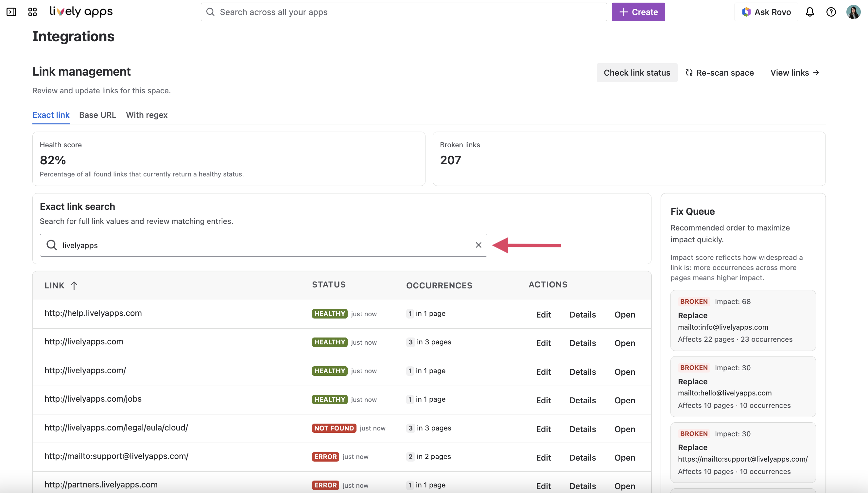Edit the http://livelyapps.com/jobs link
Screen dimensions: 868x493
pyautogui.click(x=543, y=400)
